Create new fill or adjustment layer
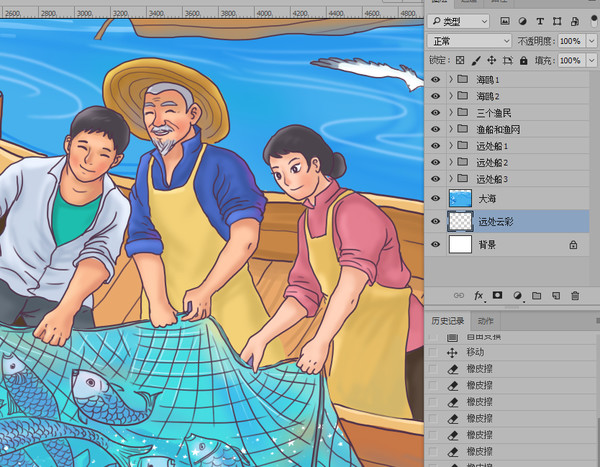 click(517, 296)
